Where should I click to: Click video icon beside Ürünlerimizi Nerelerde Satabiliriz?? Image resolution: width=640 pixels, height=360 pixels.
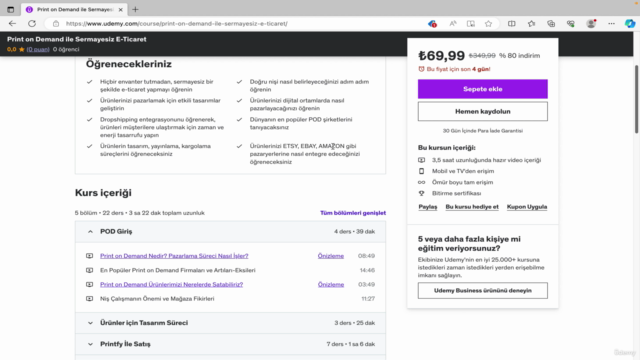(89, 284)
